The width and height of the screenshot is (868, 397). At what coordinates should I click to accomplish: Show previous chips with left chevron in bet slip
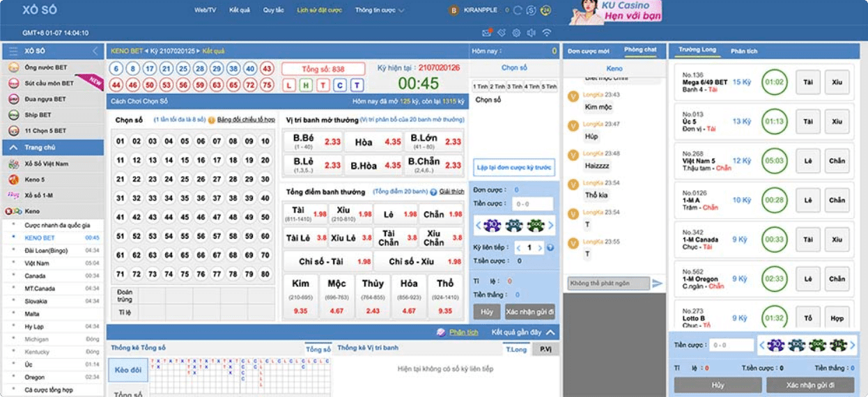point(478,225)
